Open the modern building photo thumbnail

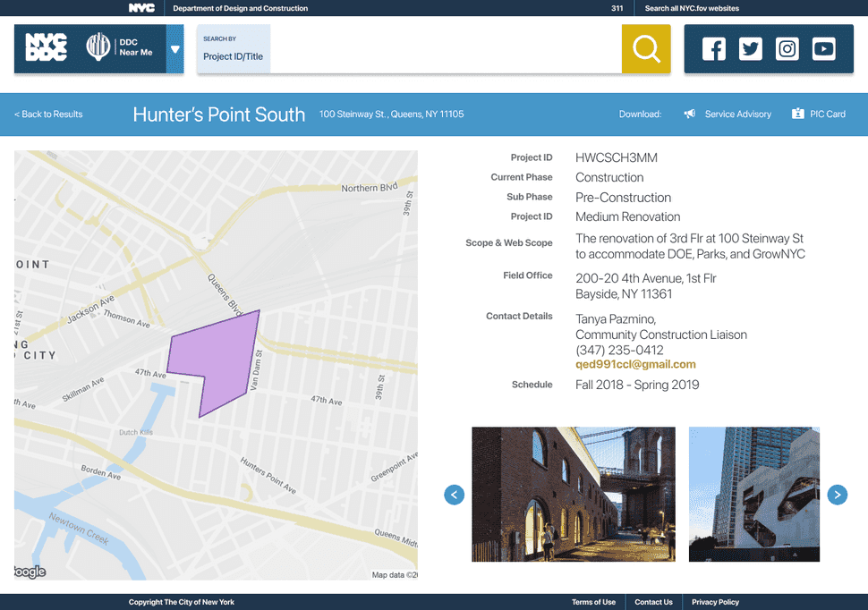754,494
